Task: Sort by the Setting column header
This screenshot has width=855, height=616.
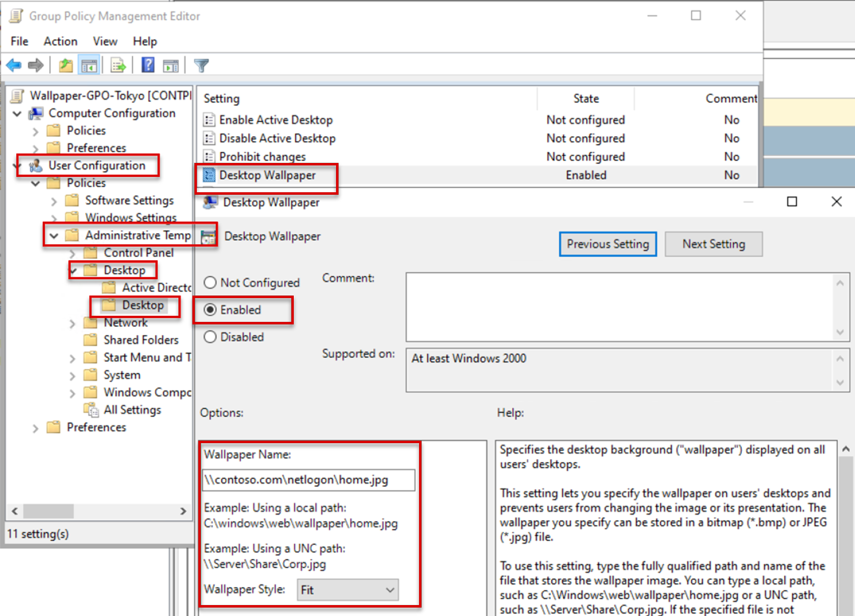Action: (x=367, y=98)
